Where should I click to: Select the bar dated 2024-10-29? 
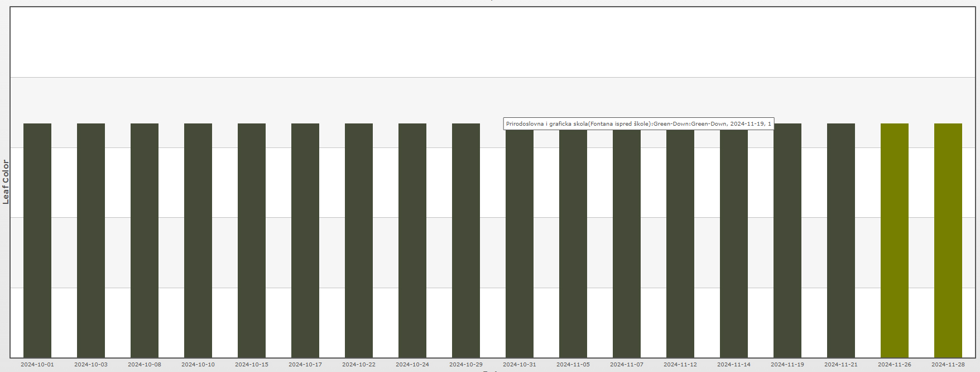466,240
